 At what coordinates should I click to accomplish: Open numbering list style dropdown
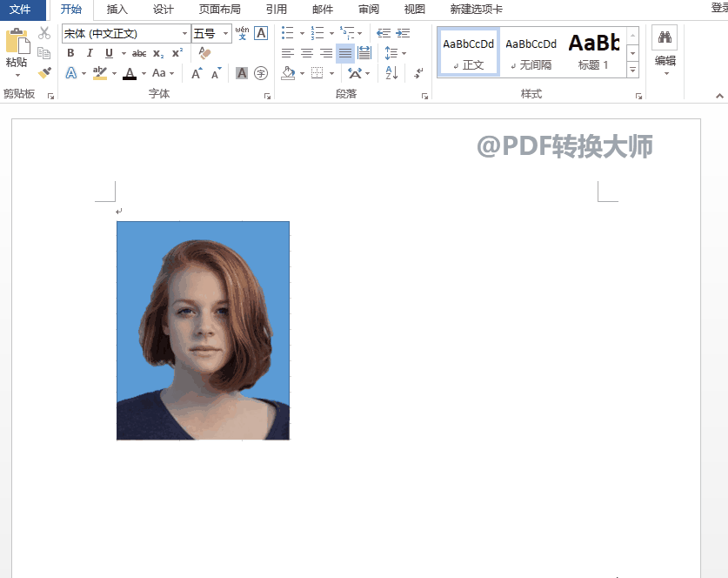click(x=331, y=33)
